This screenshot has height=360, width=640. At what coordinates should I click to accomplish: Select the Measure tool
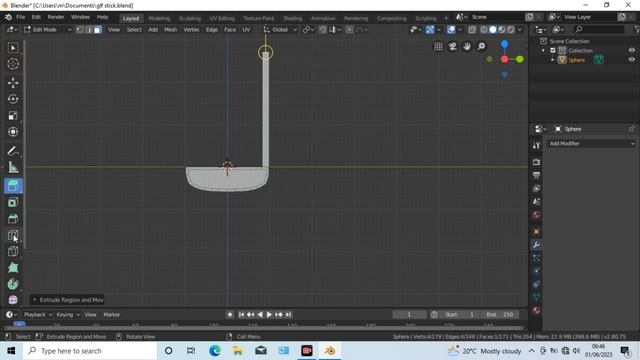[13, 167]
